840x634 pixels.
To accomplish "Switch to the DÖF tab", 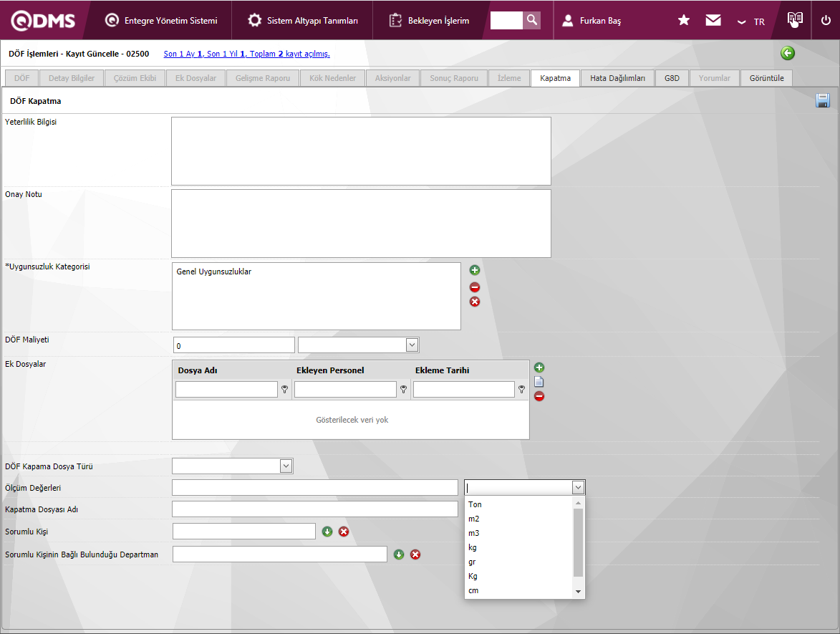I will (x=22, y=78).
